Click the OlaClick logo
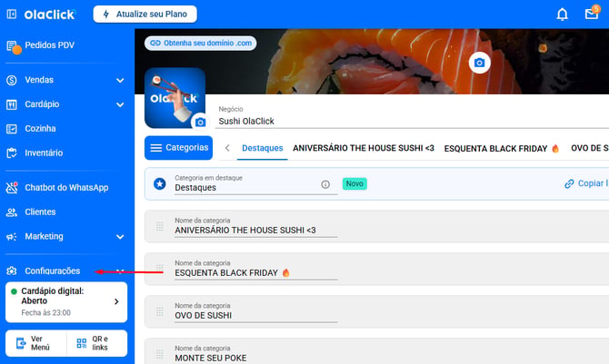This screenshot has width=609, height=364. (x=50, y=15)
